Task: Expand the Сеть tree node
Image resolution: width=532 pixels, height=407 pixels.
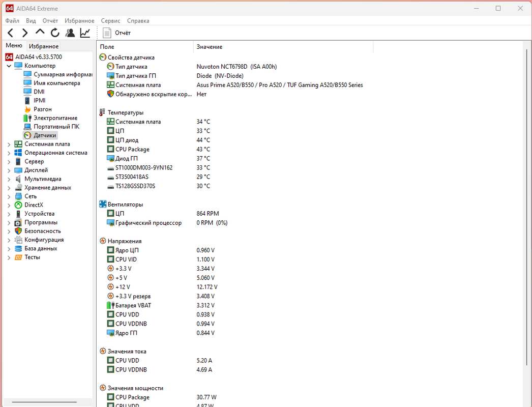Action: click(9, 196)
